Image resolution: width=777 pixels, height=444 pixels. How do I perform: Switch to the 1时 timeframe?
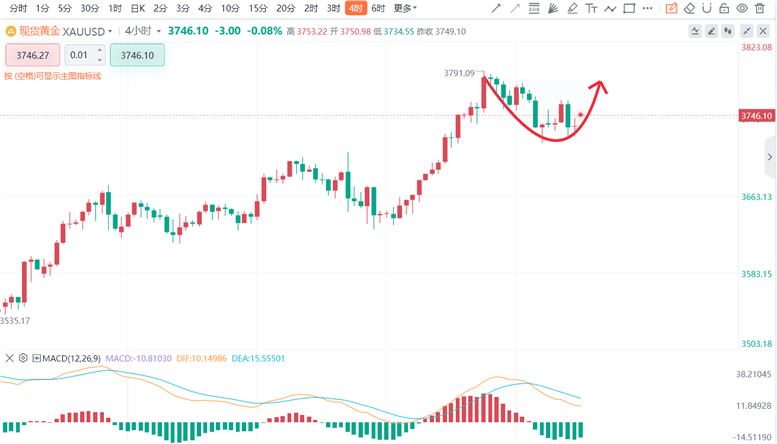pos(115,8)
